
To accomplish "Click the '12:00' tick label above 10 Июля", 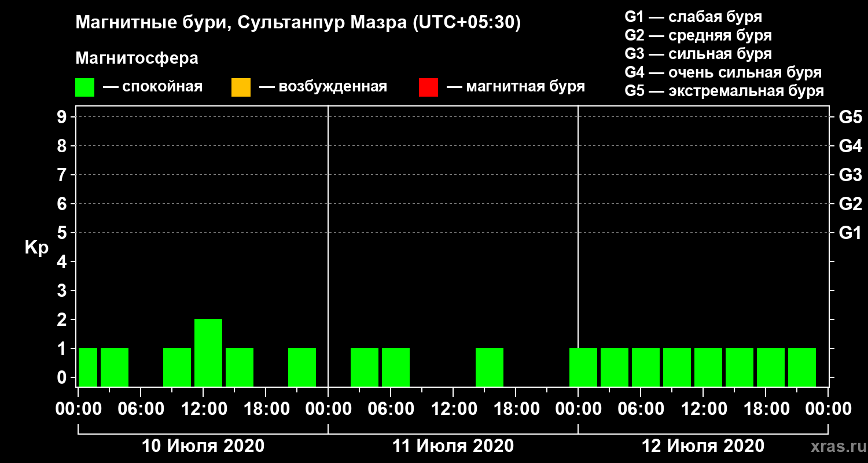I will pos(203,409).
